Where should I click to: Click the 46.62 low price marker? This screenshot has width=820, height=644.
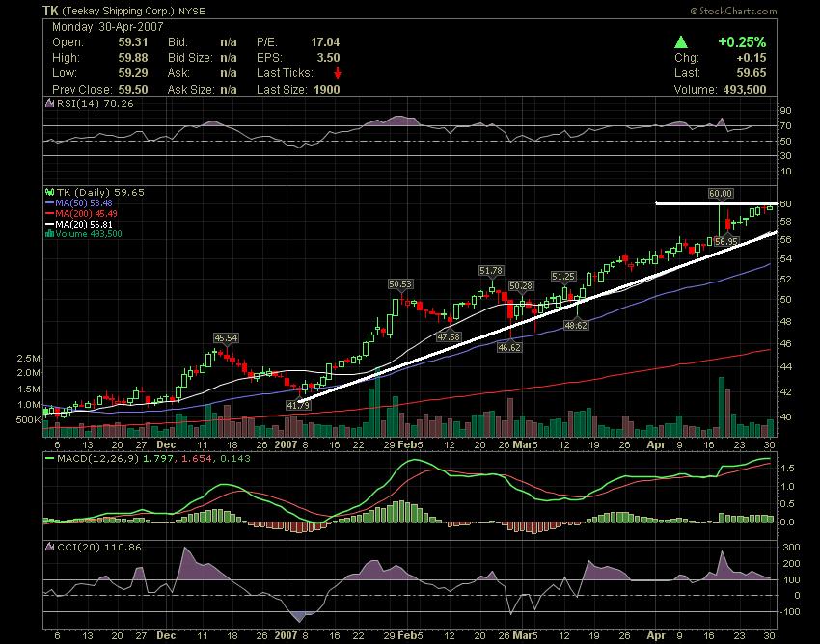coord(509,347)
